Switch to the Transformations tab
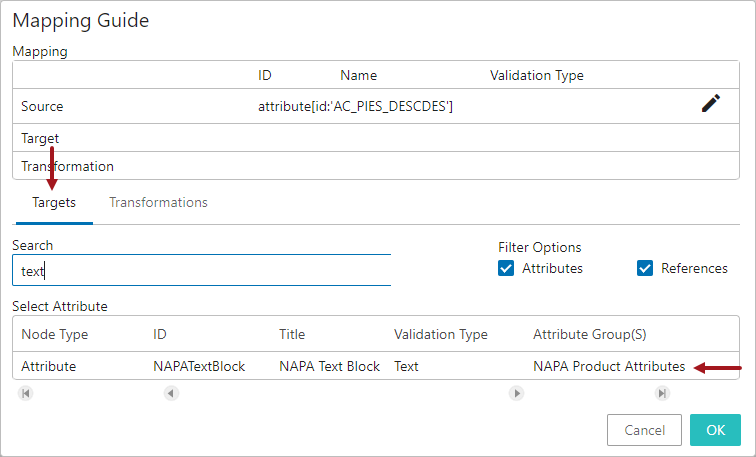Image resolution: width=756 pixels, height=457 pixels. click(158, 202)
